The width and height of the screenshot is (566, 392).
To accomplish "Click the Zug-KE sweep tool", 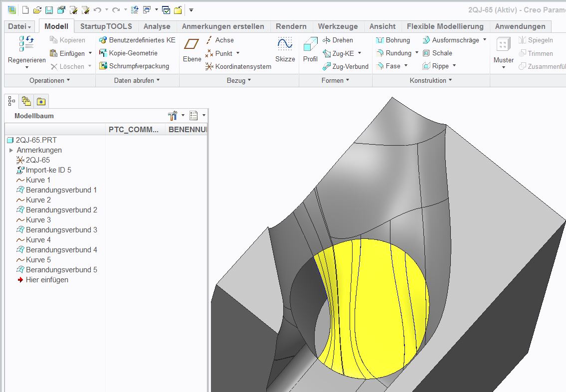I will (338, 53).
